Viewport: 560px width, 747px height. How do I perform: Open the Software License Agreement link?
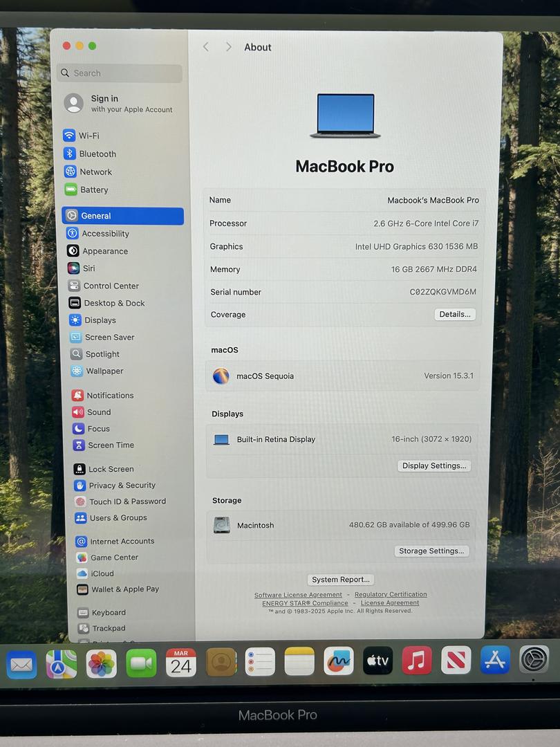[x=298, y=595]
